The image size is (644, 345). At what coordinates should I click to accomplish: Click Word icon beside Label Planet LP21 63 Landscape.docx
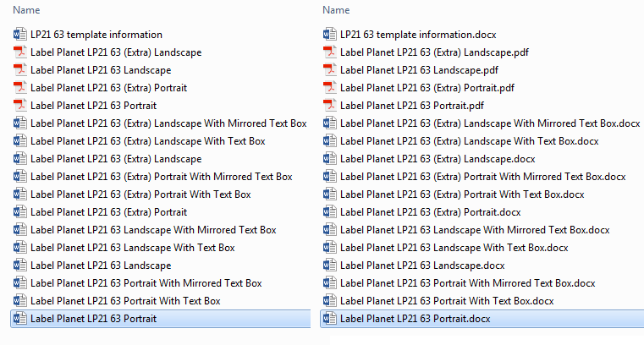(329, 266)
